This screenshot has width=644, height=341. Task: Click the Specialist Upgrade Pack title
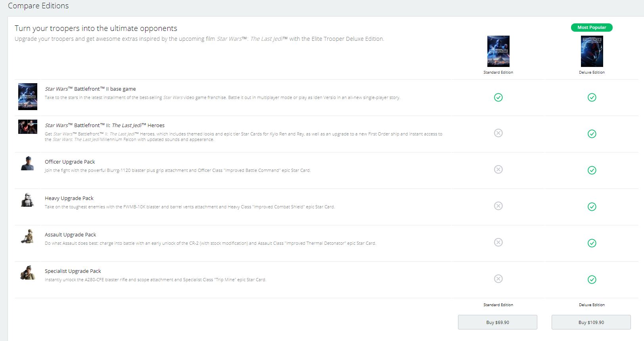(73, 271)
